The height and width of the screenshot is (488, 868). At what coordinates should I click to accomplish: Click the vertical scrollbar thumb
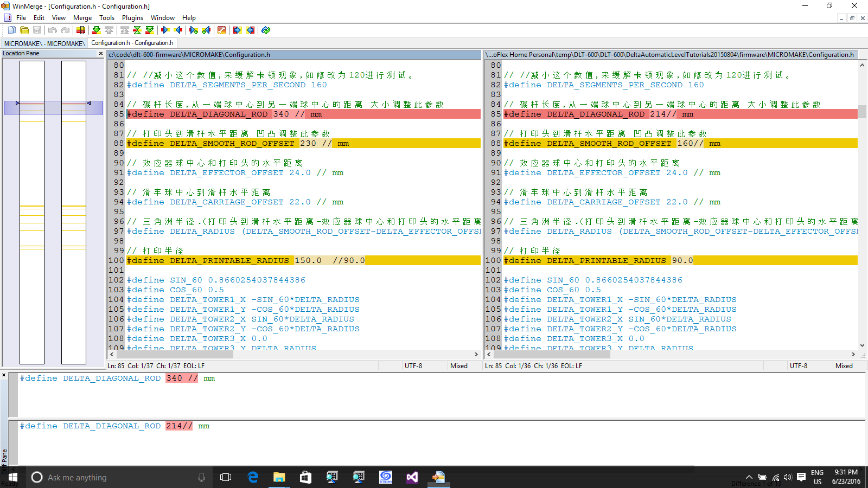(862, 111)
